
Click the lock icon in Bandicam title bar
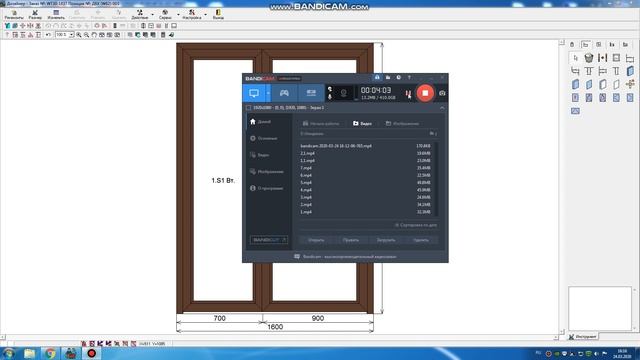377,78
